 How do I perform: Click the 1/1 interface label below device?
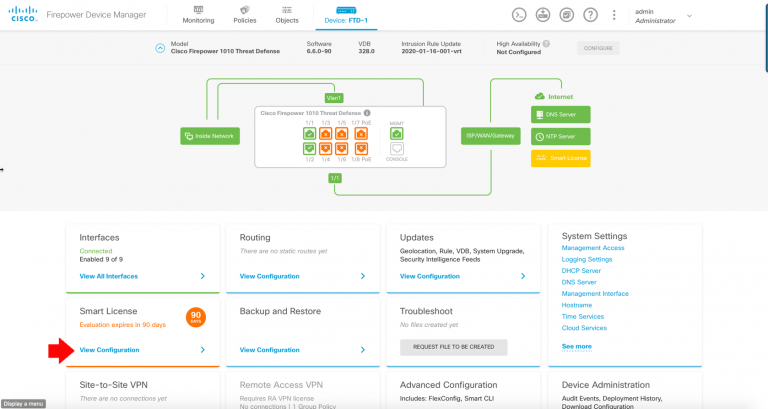click(335, 178)
